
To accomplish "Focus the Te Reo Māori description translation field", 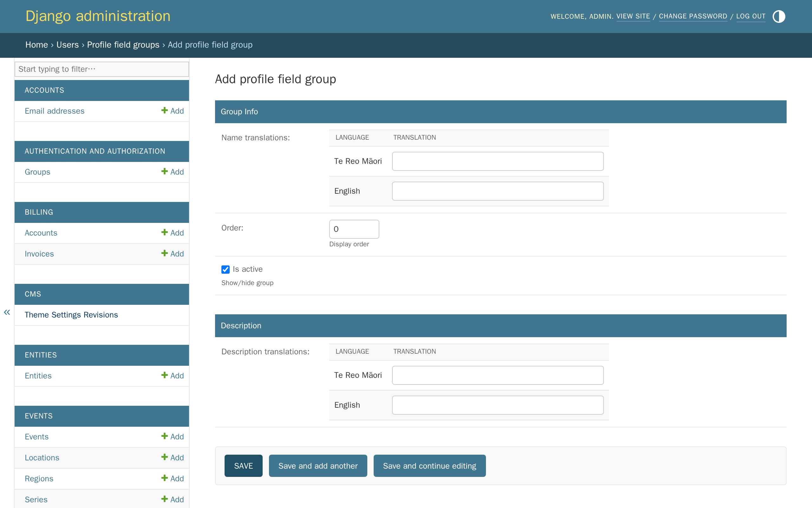I will coord(498,375).
